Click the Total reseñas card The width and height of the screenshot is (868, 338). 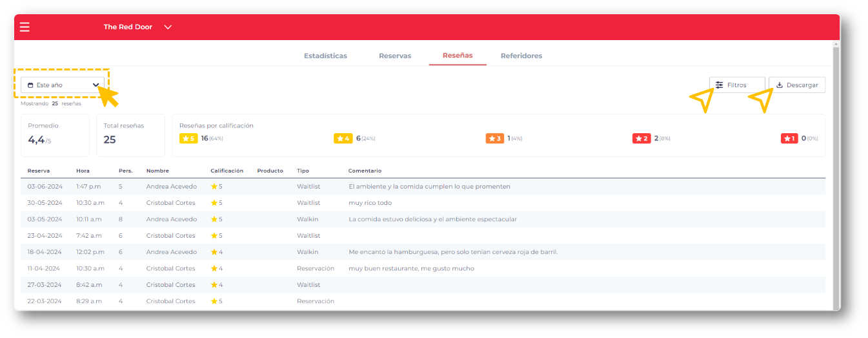[x=130, y=135]
